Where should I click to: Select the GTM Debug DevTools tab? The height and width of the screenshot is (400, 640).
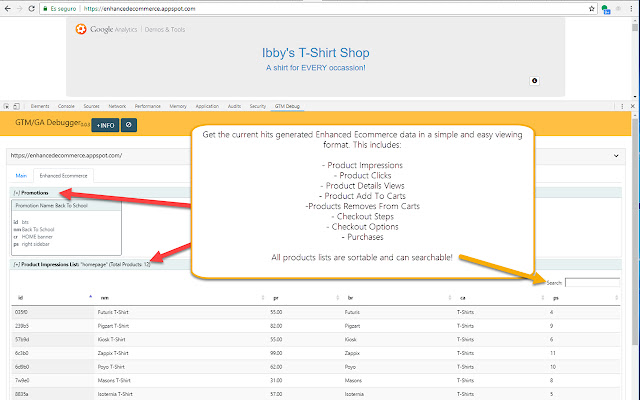[x=287, y=105]
